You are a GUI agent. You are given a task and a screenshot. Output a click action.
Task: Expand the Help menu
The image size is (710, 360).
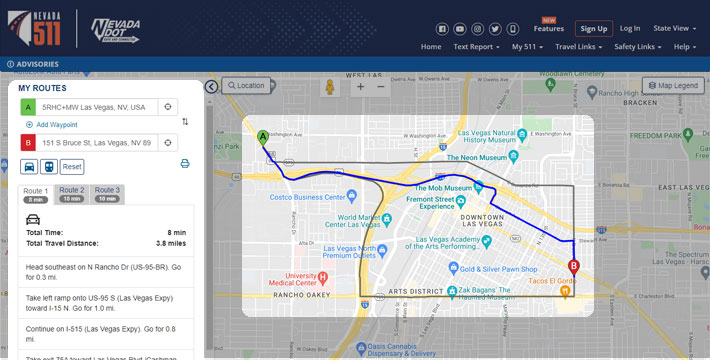pos(685,47)
